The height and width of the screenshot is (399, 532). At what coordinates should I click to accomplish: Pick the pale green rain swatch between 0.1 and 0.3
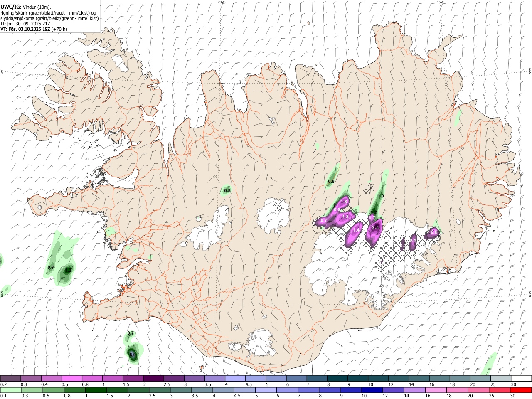point(10,390)
